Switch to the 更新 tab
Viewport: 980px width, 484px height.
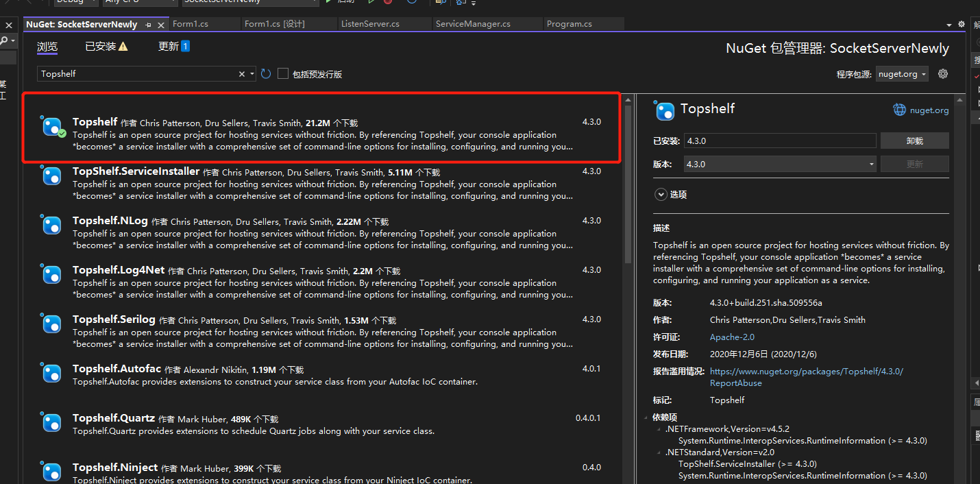(x=173, y=47)
